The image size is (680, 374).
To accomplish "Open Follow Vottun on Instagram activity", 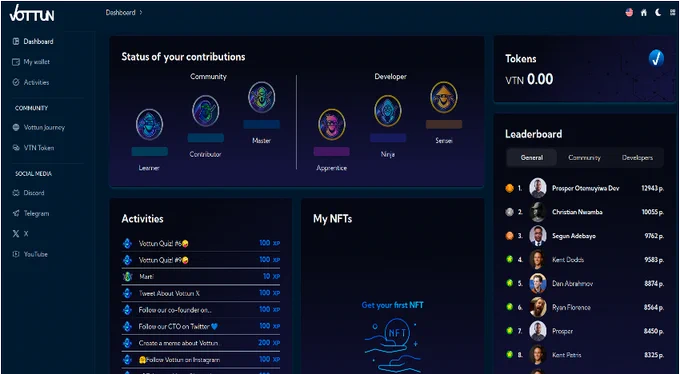I will click(x=201, y=360).
